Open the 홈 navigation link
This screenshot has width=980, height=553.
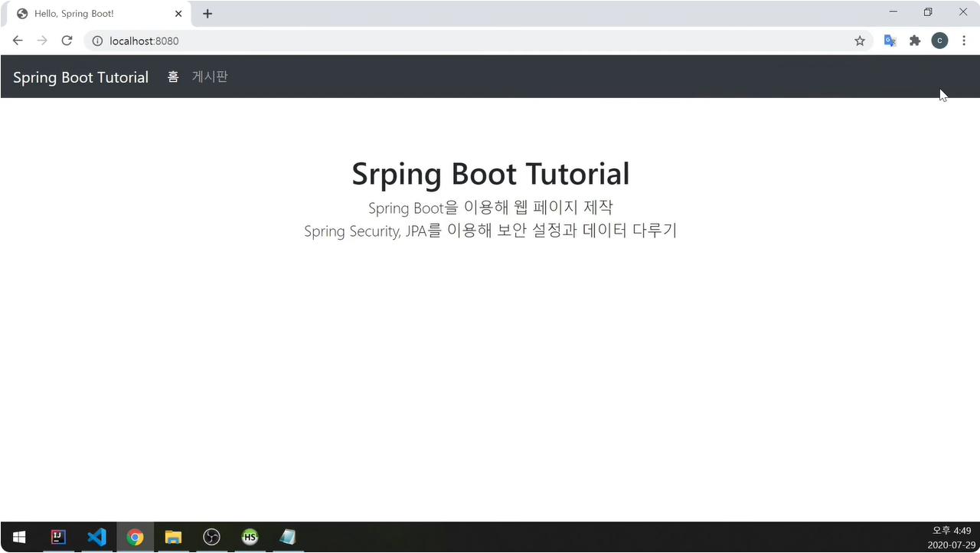click(x=173, y=77)
